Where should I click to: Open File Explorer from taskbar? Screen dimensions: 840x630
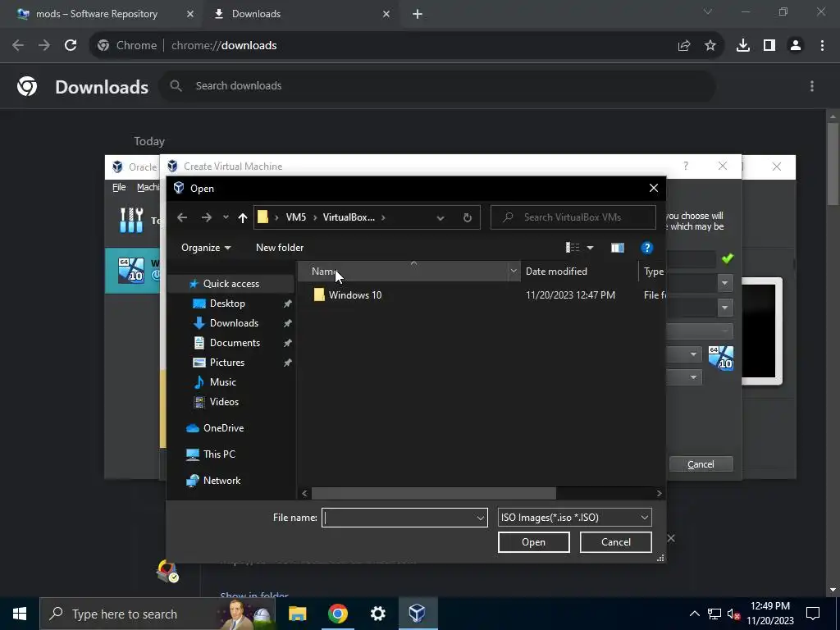(297, 614)
